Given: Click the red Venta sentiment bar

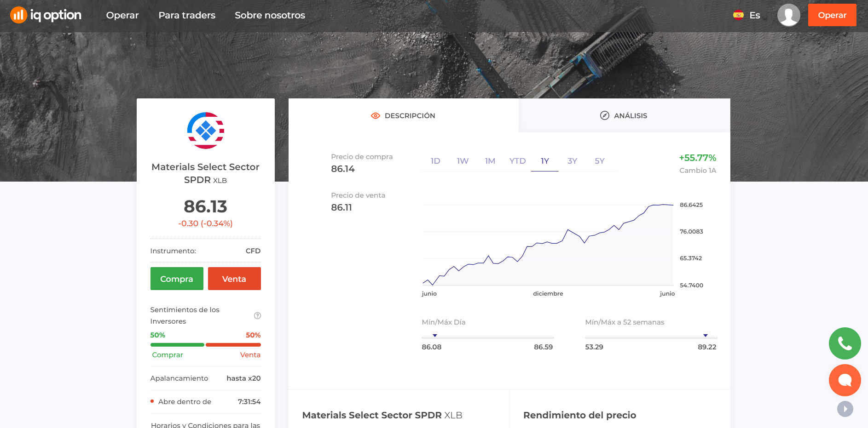Looking at the screenshot, I should 233,345.
